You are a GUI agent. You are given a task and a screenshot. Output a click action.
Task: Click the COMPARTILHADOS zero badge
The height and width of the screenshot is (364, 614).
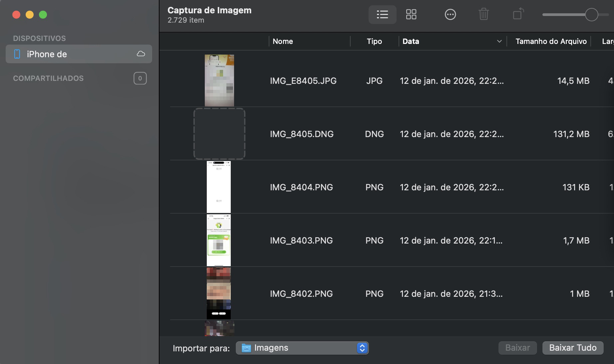coord(140,78)
